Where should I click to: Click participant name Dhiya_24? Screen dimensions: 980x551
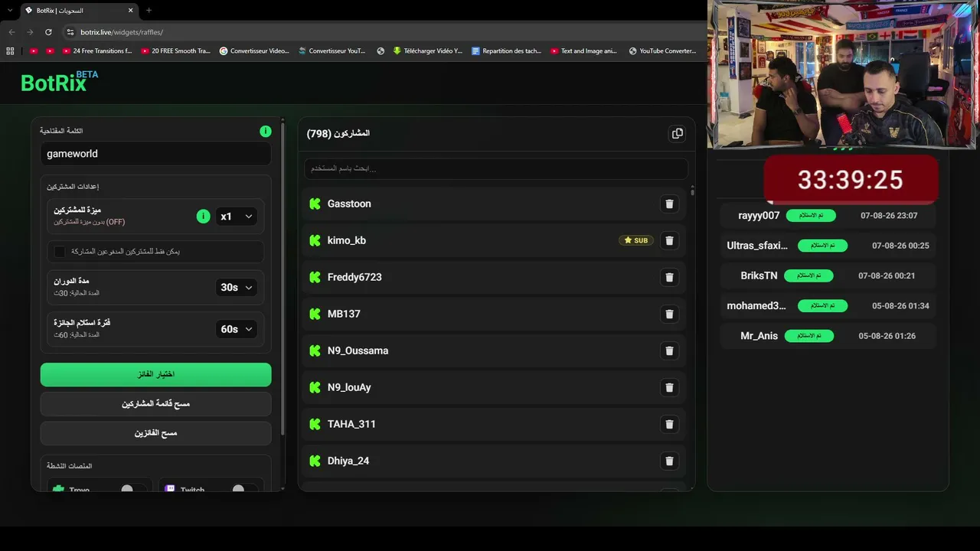click(348, 461)
